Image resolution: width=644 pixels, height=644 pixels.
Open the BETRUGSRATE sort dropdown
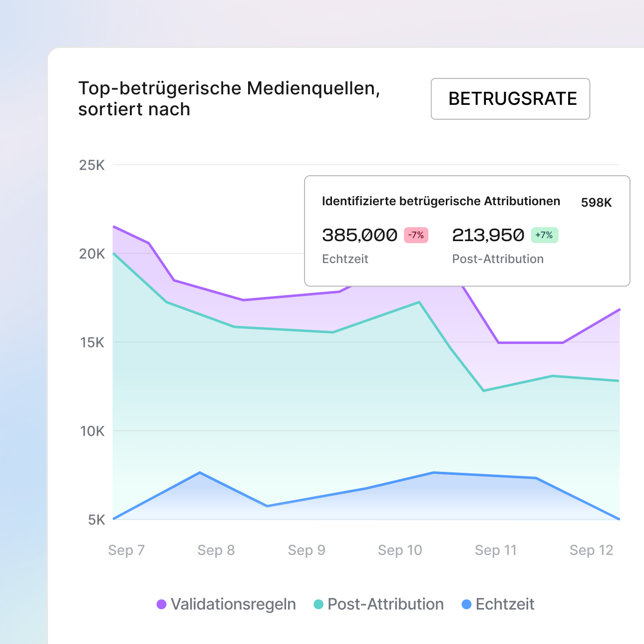coord(510,99)
